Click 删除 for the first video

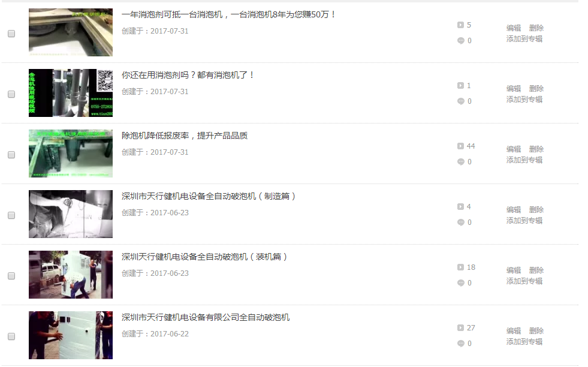536,28
